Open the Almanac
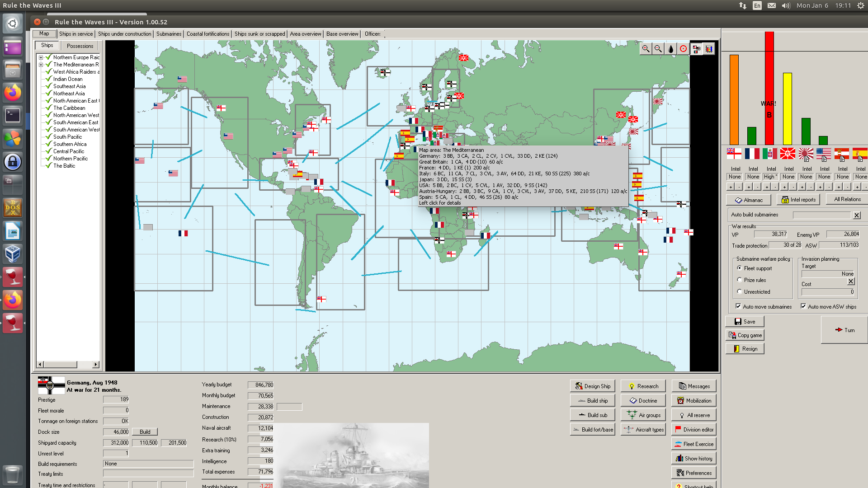Image resolution: width=868 pixels, height=488 pixels. point(749,200)
